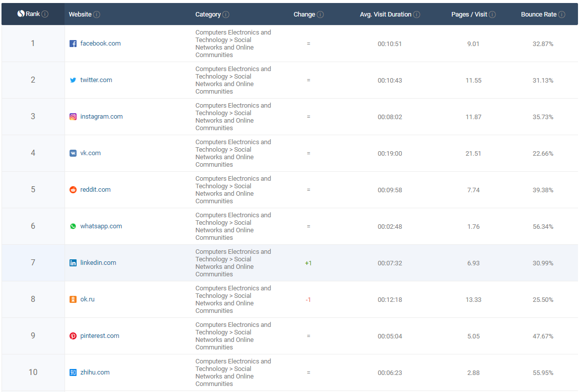Open the whatsapp.com link
585x392 pixels.
point(101,226)
